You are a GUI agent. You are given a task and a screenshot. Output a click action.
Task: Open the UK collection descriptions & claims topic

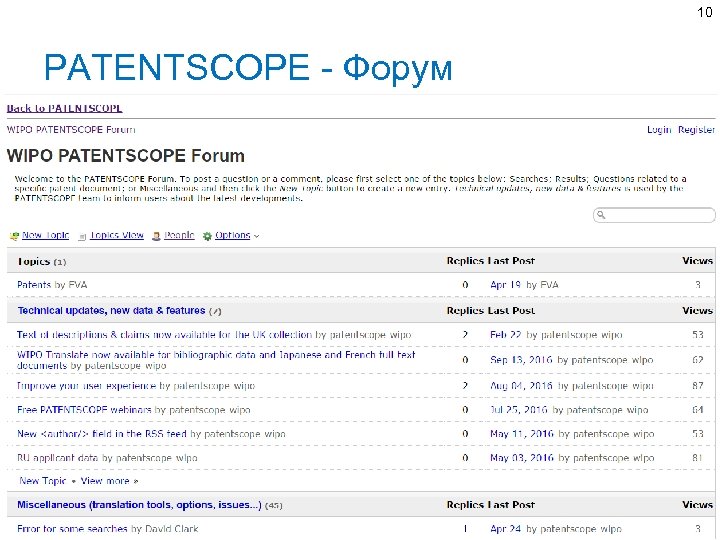[x=164, y=335]
